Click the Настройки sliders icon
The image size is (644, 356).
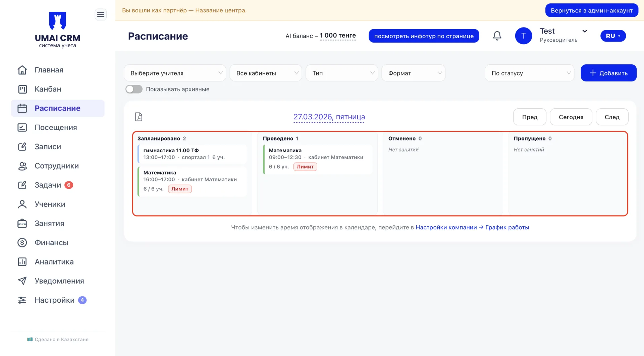click(x=22, y=300)
